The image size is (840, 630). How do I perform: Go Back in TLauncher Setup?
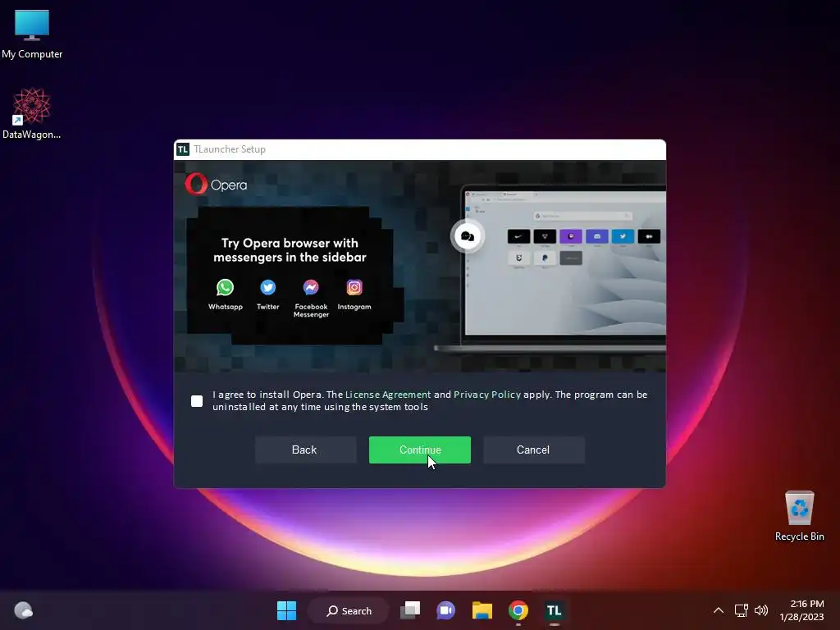pos(305,450)
